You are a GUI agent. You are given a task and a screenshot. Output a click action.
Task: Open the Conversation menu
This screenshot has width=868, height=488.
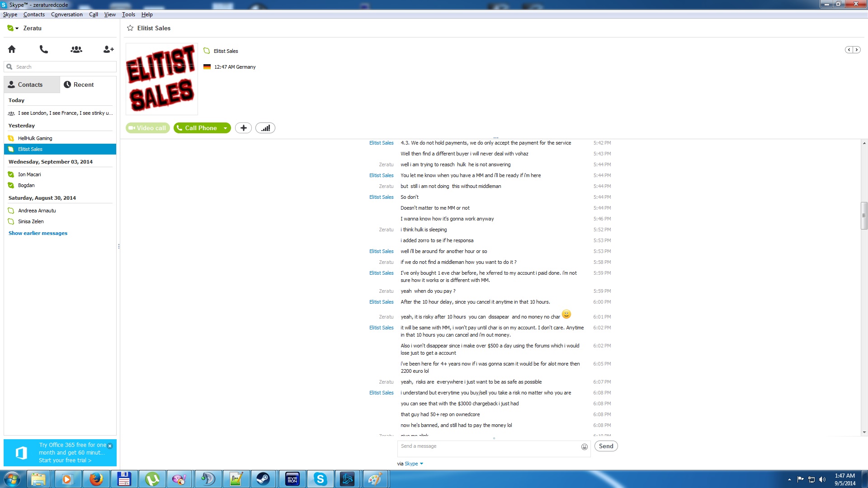click(x=67, y=14)
